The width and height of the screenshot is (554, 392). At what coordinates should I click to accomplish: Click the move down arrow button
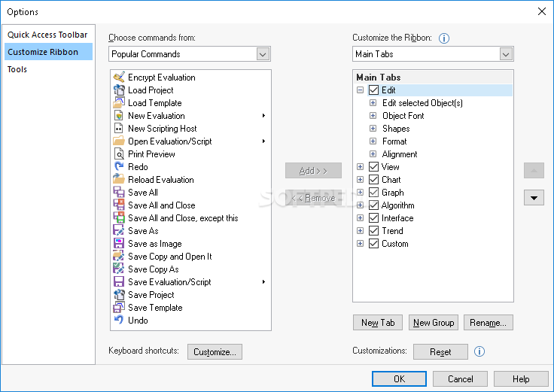[534, 198]
